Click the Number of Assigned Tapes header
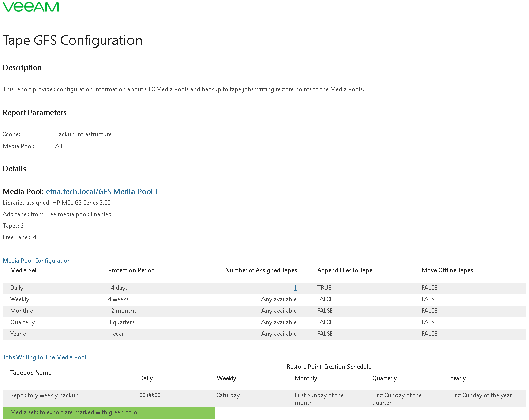529x420 pixels. [x=261, y=270]
